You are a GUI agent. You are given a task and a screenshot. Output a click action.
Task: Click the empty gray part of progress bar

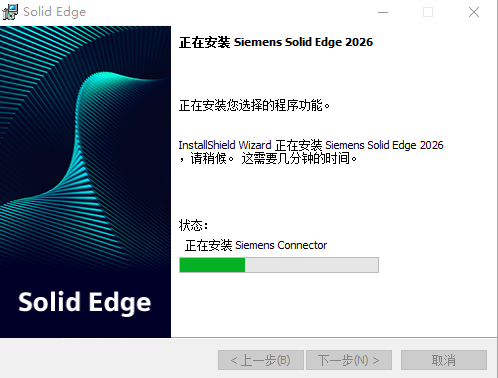pos(312,265)
